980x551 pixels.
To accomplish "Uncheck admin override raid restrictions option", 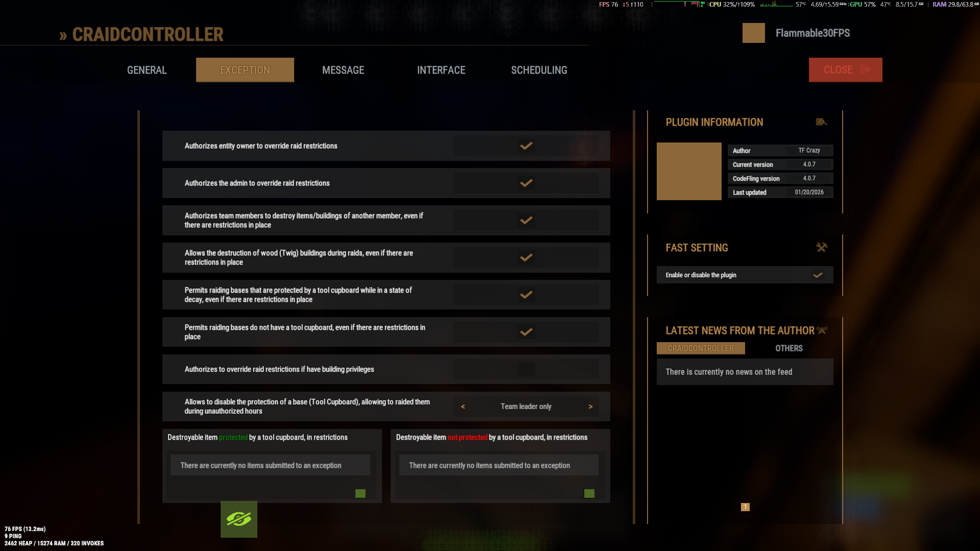I will pyautogui.click(x=526, y=183).
